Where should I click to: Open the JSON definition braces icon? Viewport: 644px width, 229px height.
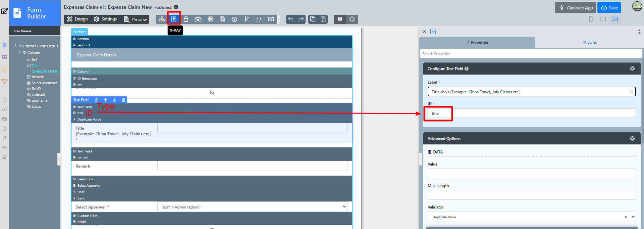point(259,19)
